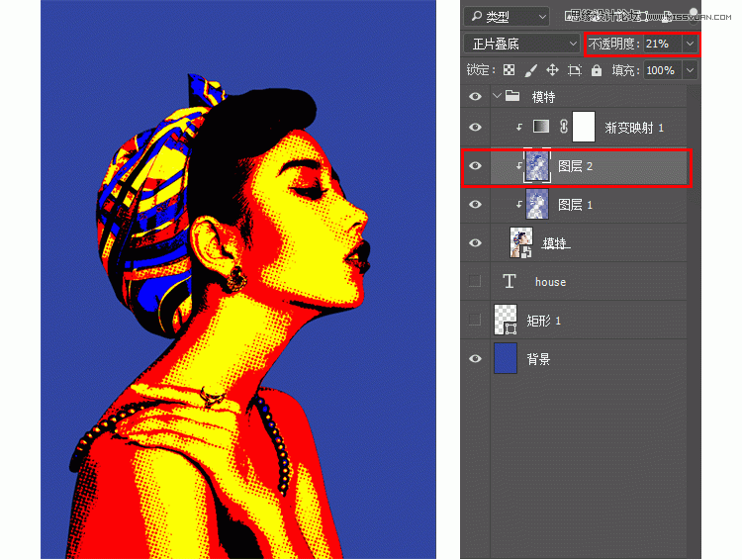This screenshot has height=560, width=742.
Task: Open the 正片叠底 blend mode dropdown
Action: pos(521,44)
